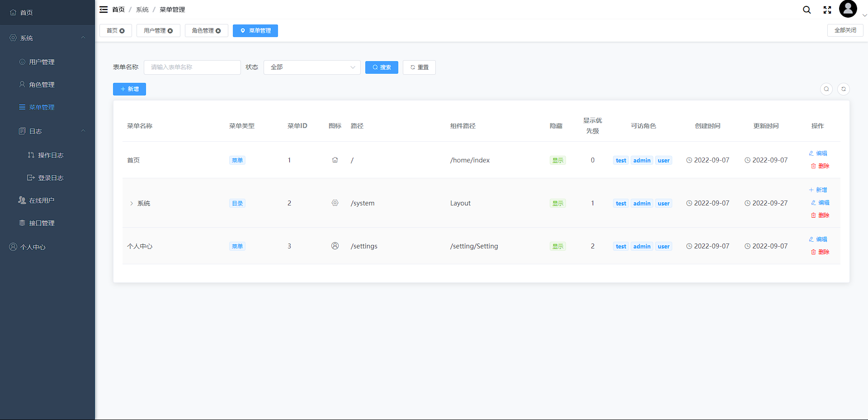This screenshot has width=868, height=420.
Task: Toggle fullscreen mode icon in header
Action: (x=827, y=10)
